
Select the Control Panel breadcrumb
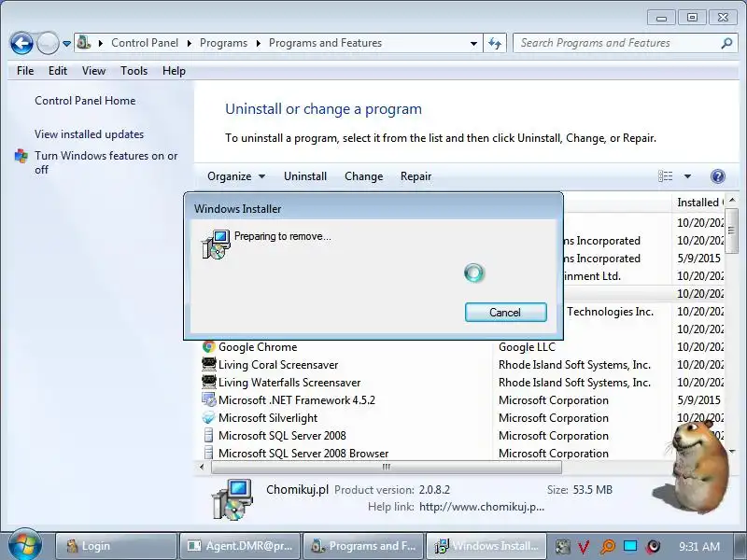(x=145, y=43)
